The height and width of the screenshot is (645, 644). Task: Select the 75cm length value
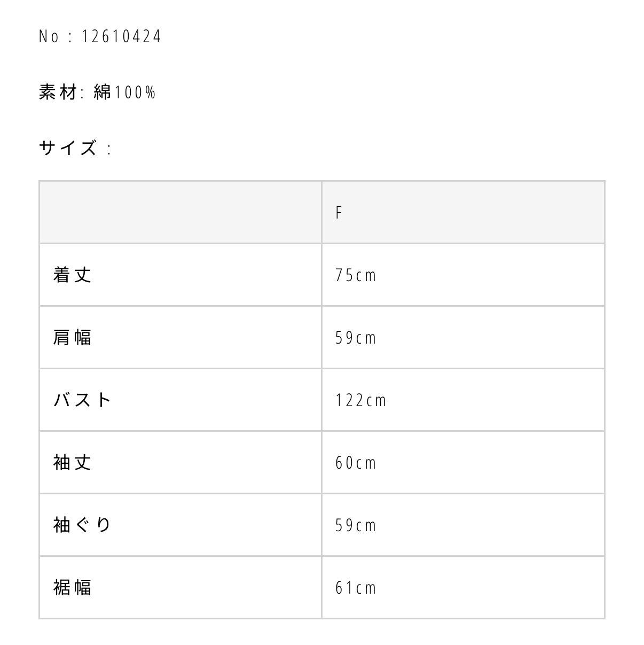356,275
